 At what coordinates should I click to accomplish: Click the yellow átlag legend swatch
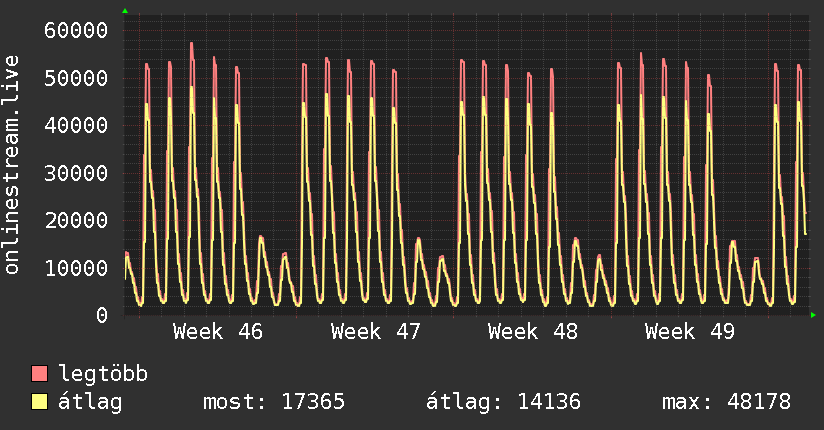click(40, 401)
